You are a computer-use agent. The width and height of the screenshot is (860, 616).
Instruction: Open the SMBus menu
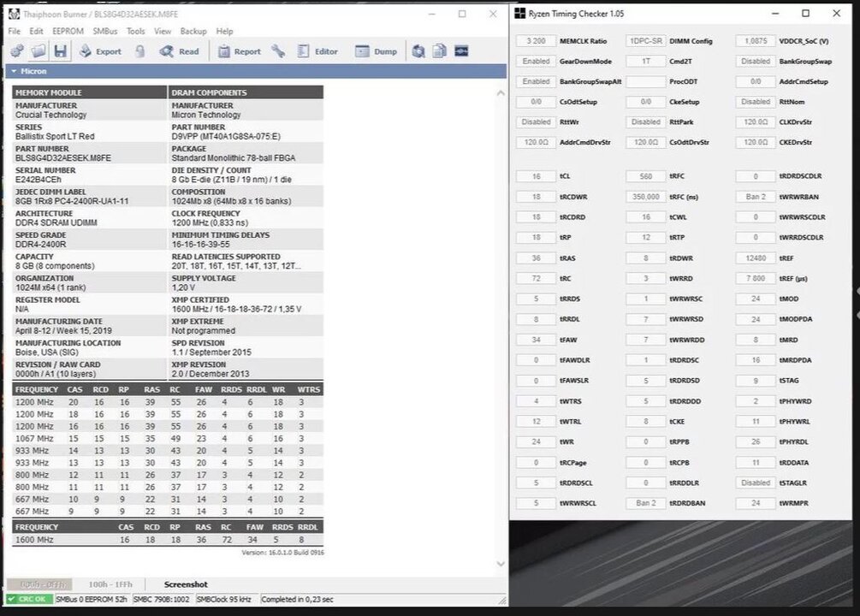(104, 32)
